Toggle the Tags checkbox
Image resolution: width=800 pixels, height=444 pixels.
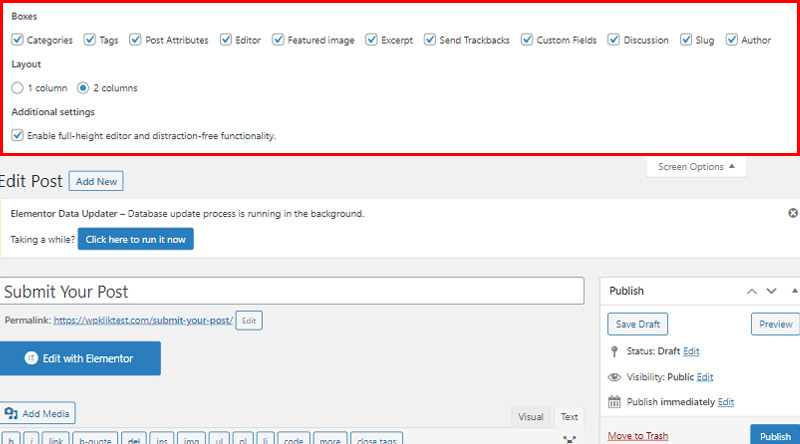tap(90, 40)
